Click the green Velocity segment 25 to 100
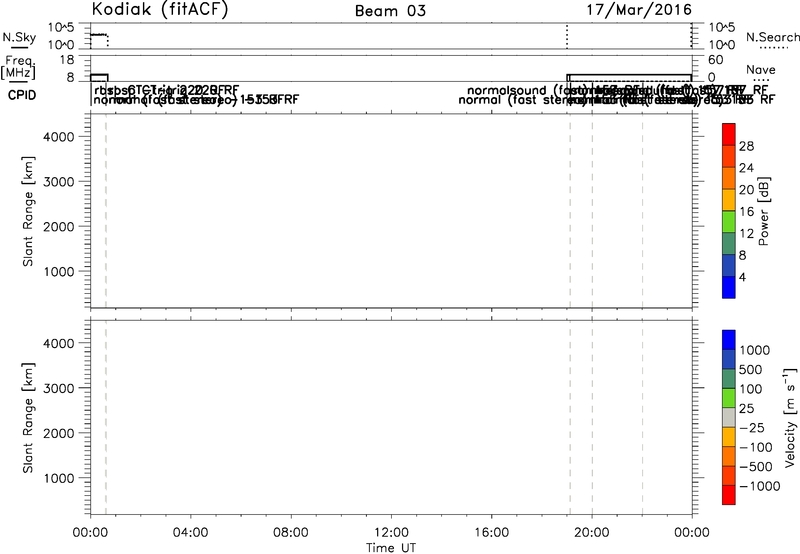The height and width of the screenshot is (554, 800). pos(729,398)
